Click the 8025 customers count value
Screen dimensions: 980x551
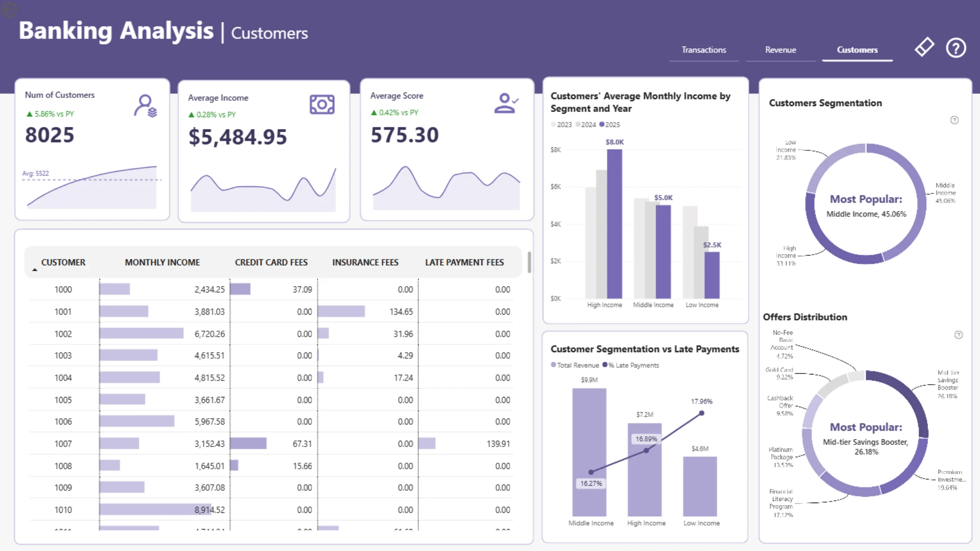(x=50, y=135)
